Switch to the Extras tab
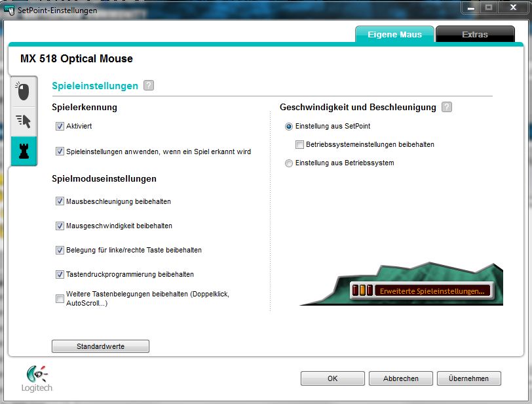The image size is (532, 404). pyautogui.click(x=475, y=34)
